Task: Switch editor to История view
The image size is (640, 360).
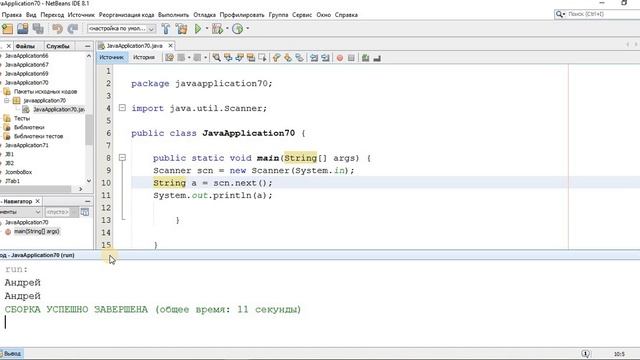Action: click(144, 58)
